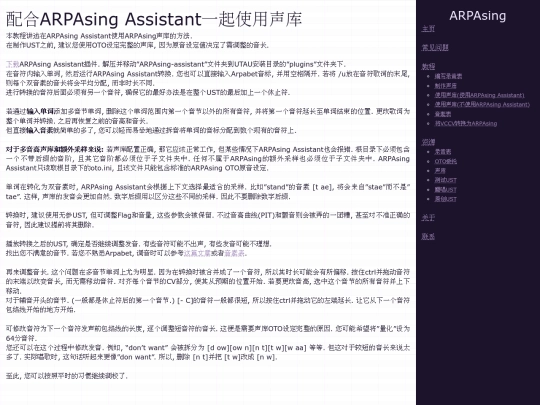This screenshot has width=540, height=405.
Task: Open 将VCCV转换为ARPAsing link
Action: [x=466, y=123]
